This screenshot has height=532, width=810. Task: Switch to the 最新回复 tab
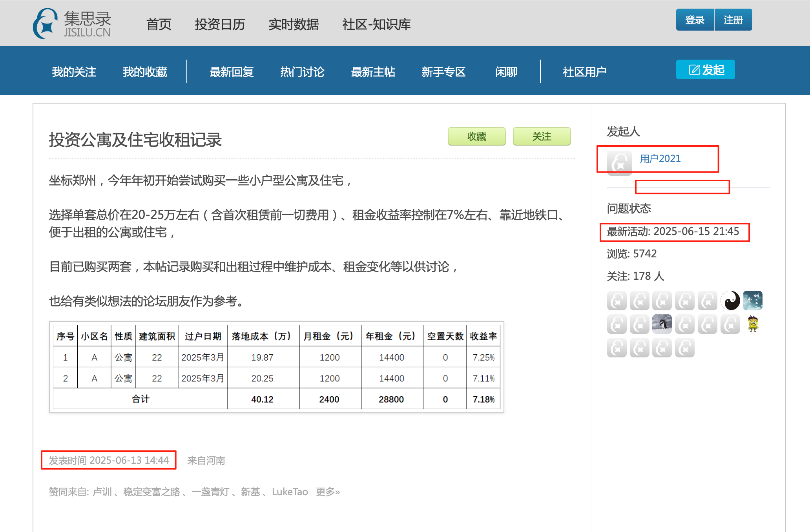[x=232, y=72]
